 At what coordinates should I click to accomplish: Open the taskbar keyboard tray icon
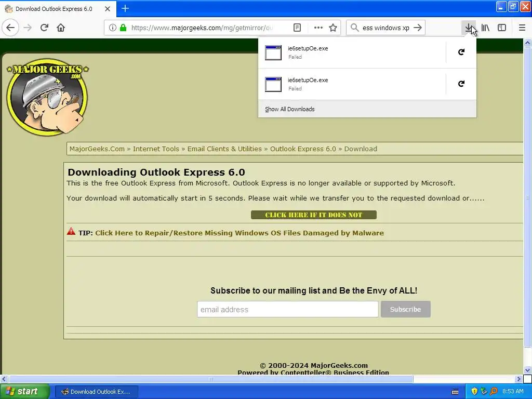coord(455,392)
